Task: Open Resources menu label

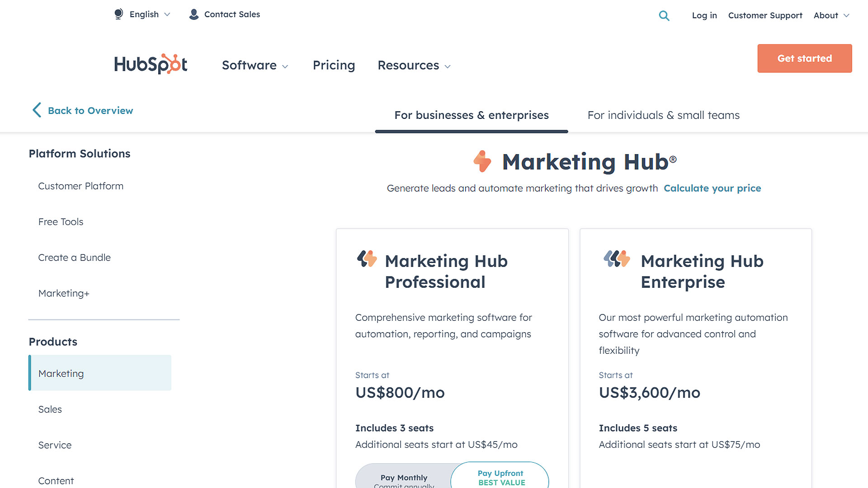Action: coord(408,65)
